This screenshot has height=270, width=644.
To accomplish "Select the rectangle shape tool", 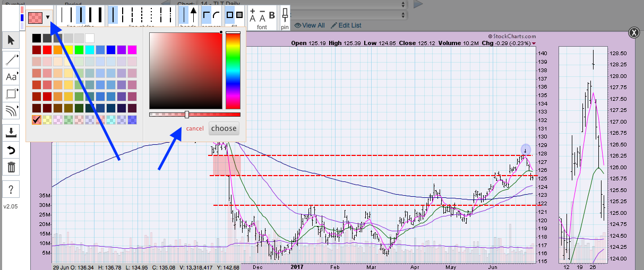I will 11,94.
